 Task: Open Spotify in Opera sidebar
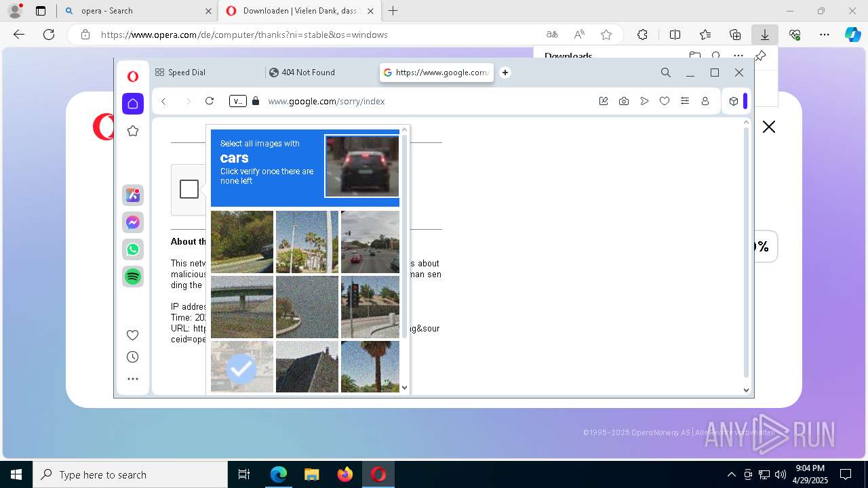click(x=133, y=277)
